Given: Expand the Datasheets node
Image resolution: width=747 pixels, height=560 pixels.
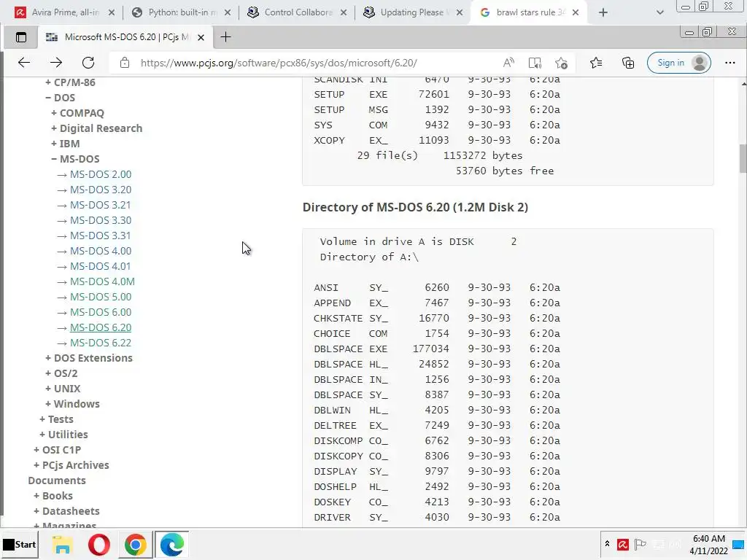Looking at the screenshot, I should 66,511.
